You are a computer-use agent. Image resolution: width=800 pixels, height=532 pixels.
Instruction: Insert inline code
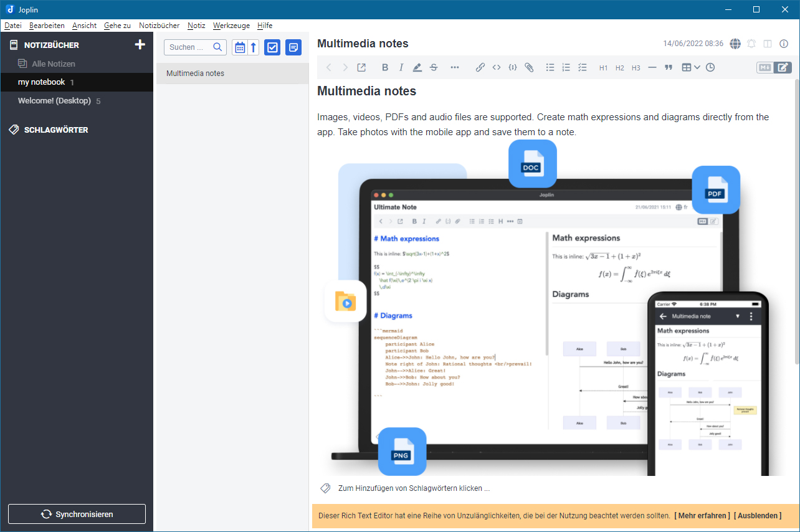[497, 67]
